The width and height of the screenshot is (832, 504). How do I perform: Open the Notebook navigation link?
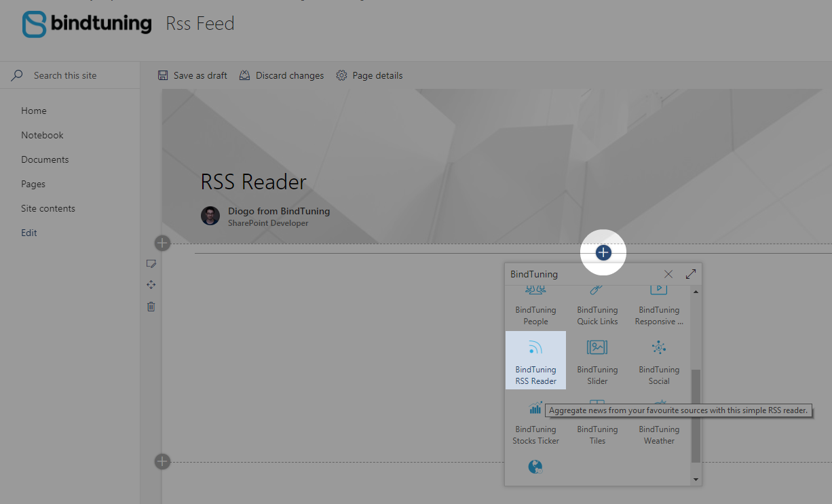click(x=42, y=135)
